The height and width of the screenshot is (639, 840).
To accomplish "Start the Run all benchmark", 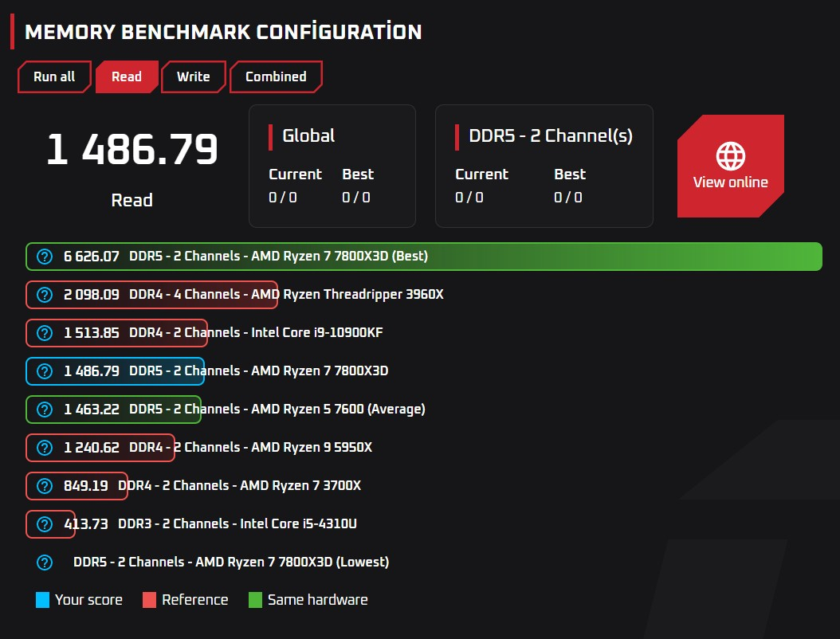I will 54,76.
